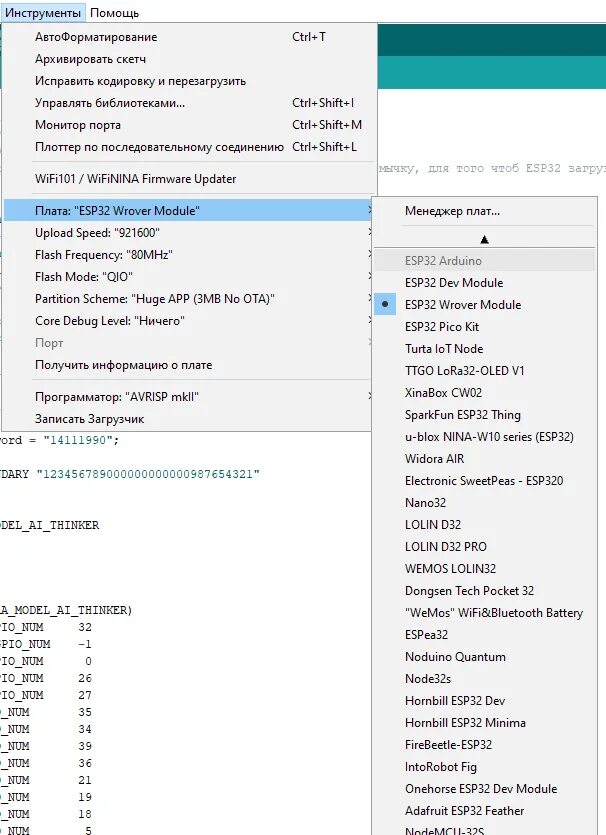Choose Архивировать скетч
This screenshot has height=835, width=606.
pos(187,59)
